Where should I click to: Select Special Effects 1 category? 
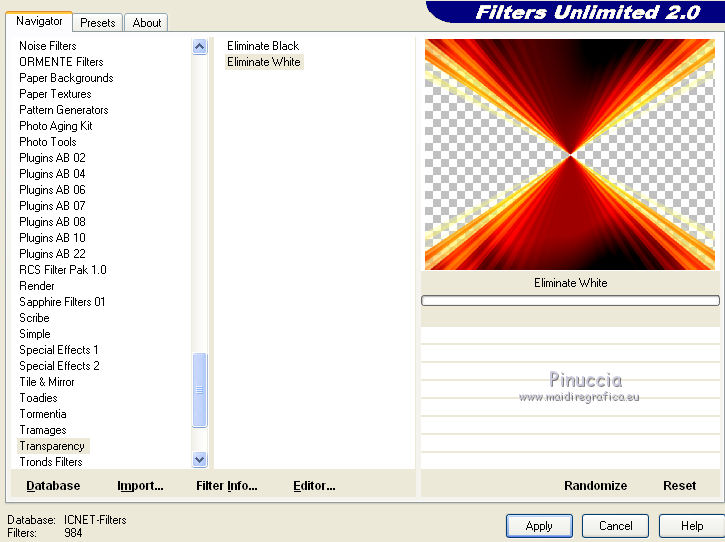[58, 350]
